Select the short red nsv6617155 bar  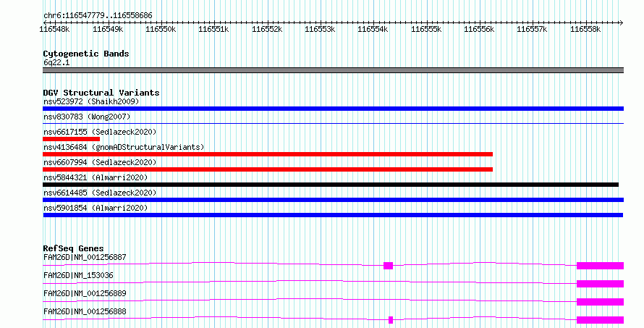click(x=71, y=139)
